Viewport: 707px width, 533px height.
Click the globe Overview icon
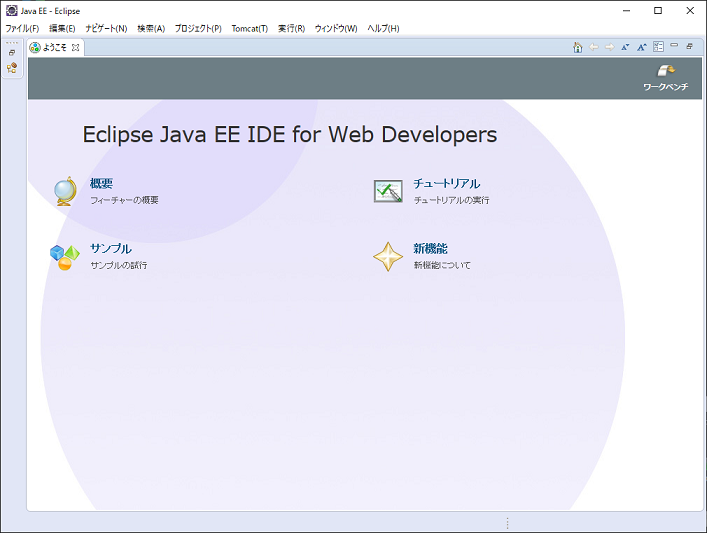[x=65, y=191]
